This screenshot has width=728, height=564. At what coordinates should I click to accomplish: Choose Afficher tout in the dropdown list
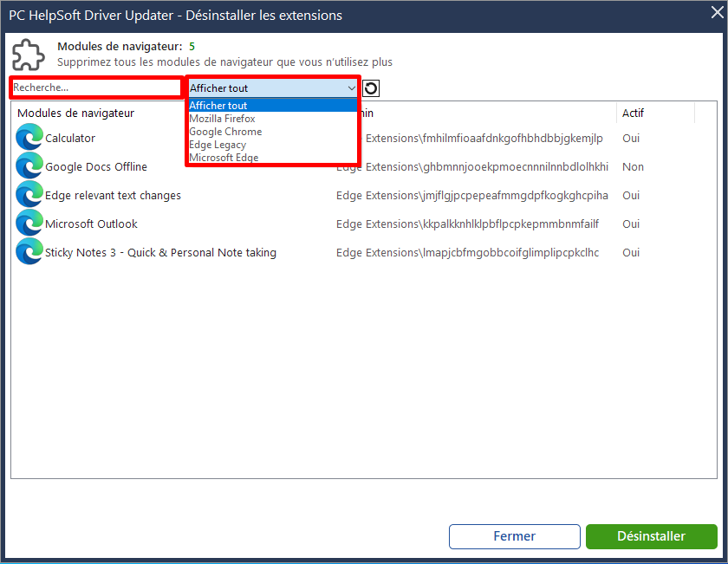point(272,106)
